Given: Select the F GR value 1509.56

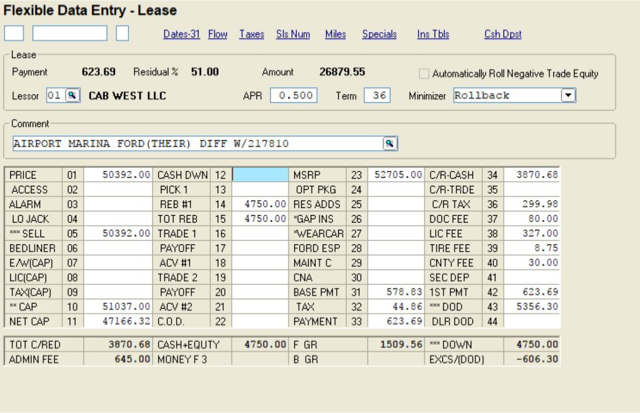Looking at the screenshot, I should [396, 344].
